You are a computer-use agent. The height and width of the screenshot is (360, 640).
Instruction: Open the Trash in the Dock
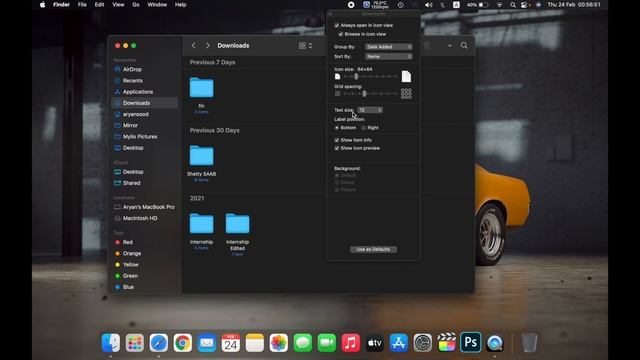tap(529, 343)
